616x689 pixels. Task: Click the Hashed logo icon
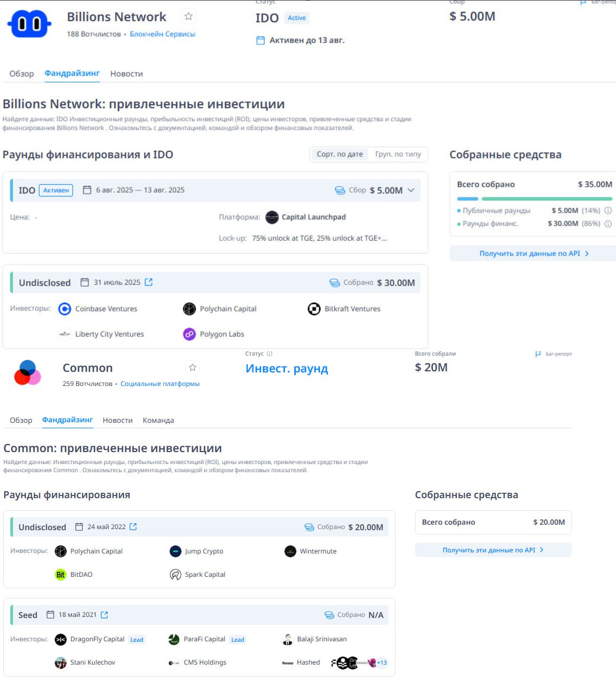pos(288,662)
